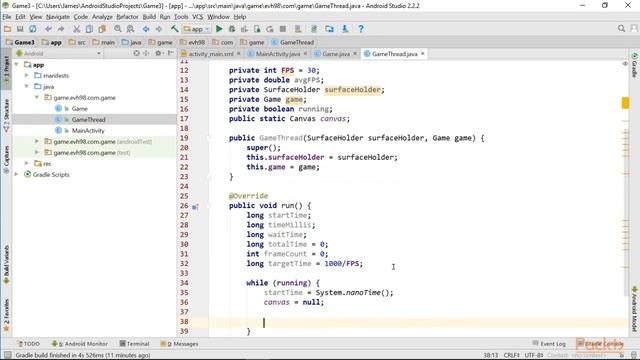Collapse the game.evh98.com.game package node

tap(37, 98)
